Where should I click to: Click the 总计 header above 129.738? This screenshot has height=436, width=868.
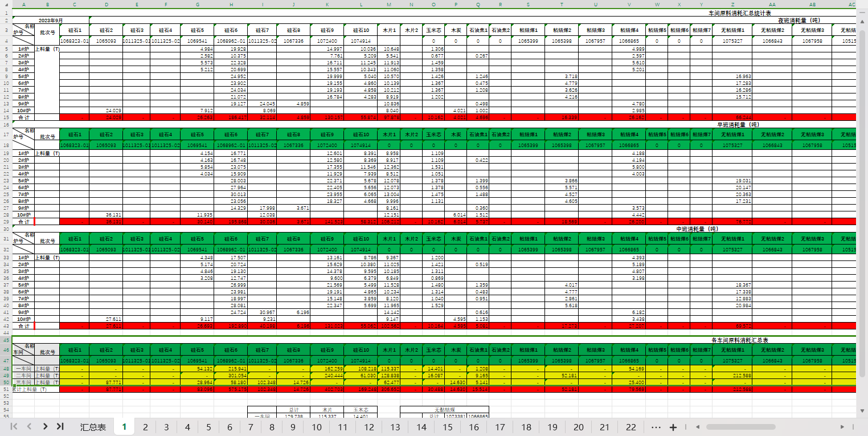pyautogui.click(x=294, y=410)
